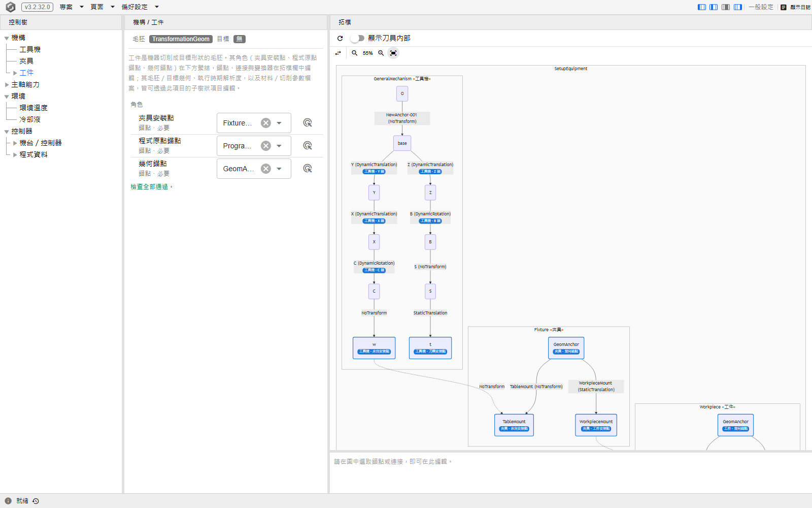Toggle 顯示刀具內部 switch
The image size is (812, 508).
click(x=357, y=38)
